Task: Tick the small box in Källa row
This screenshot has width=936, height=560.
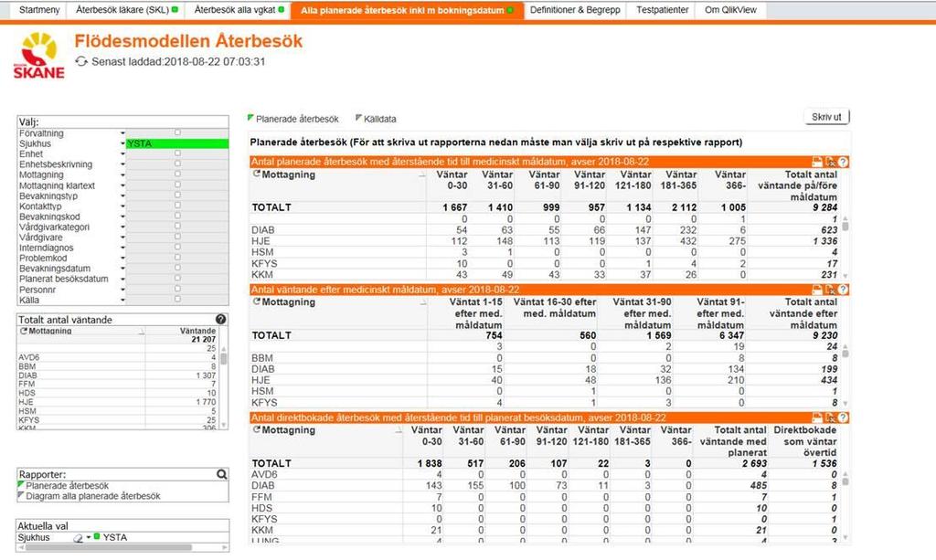Action: 177,300
